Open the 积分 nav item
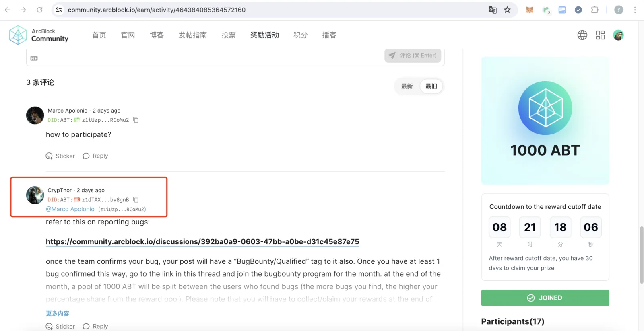Screen dimensions: 644x331 [300, 35]
